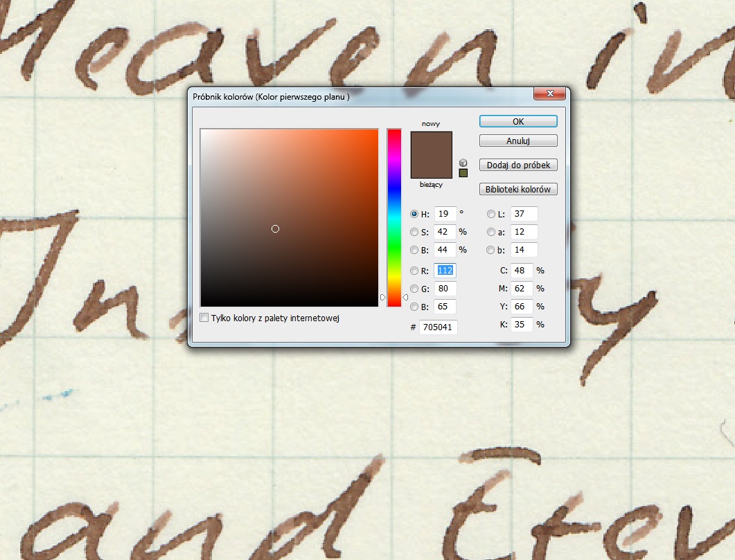Select the H (hue) radio button

414,214
